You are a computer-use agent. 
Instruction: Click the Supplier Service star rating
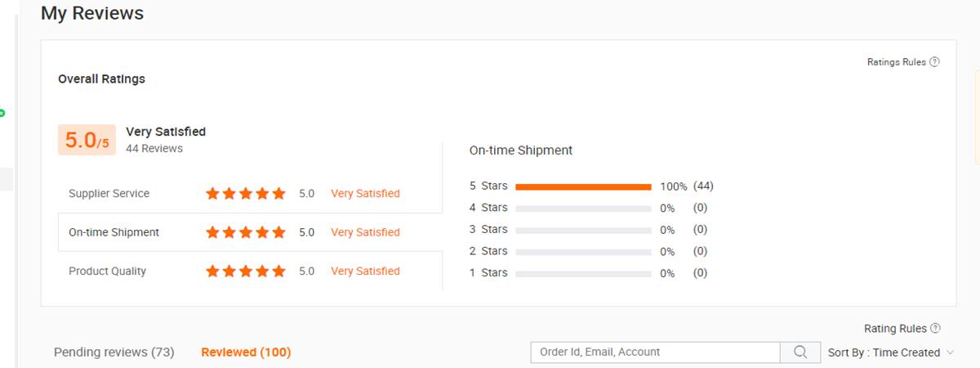pyautogui.click(x=245, y=194)
